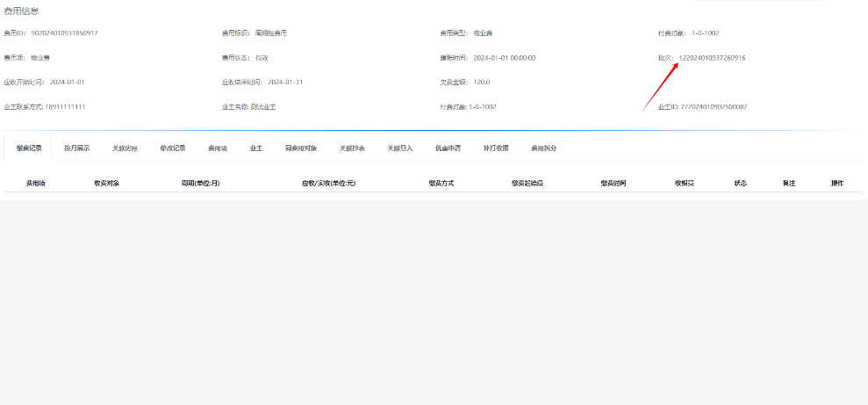Switch to the 缴费记录 tab
The width and height of the screenshot is (868, 405).
pyautogui.click(x=28, y=148)
